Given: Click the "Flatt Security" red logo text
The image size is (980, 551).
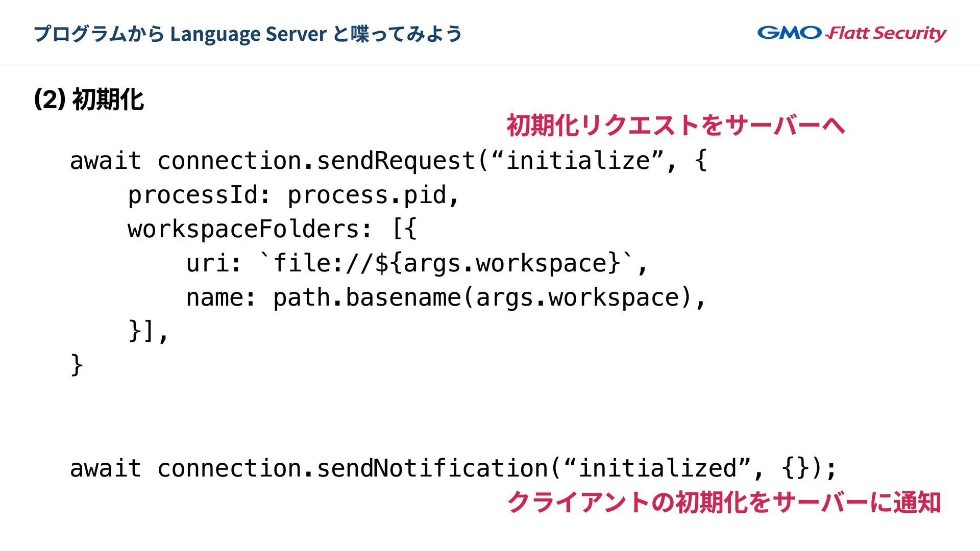Looking at the screenshot, I should [887, 34].
